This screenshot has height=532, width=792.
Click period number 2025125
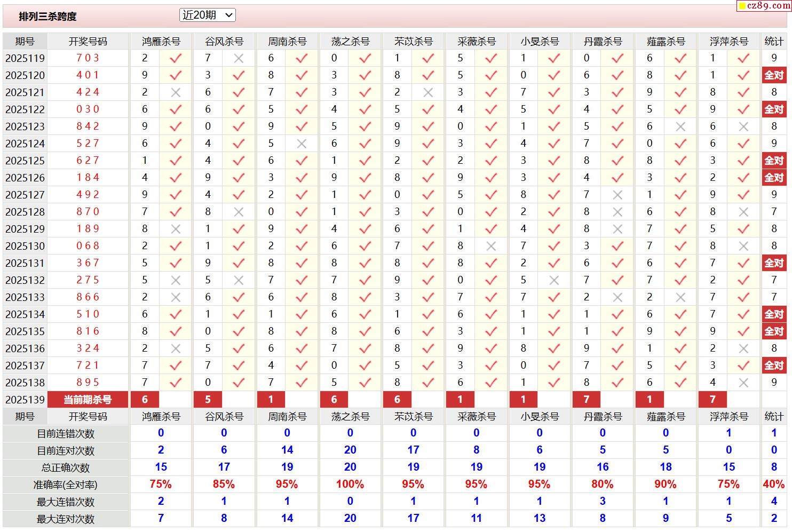(25, 161)
